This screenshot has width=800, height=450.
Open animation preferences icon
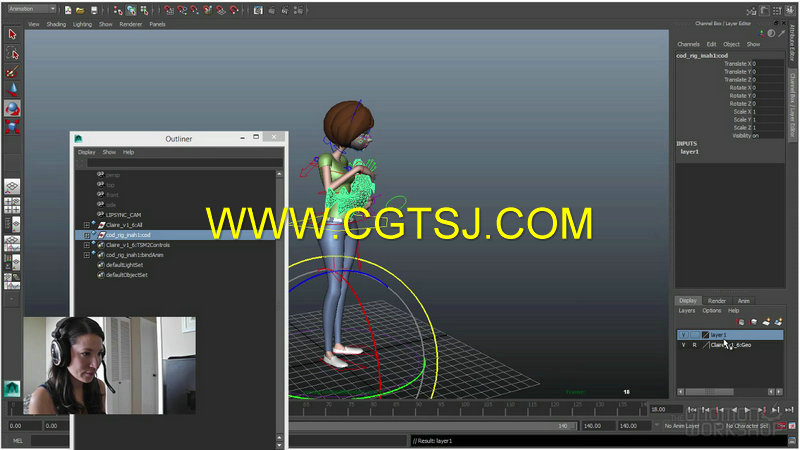click(x=792, y=426)
